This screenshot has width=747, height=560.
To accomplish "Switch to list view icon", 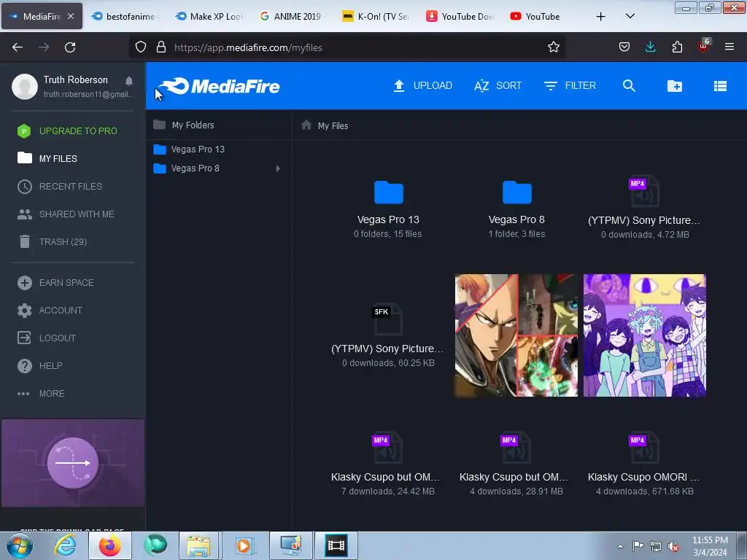I will click(x=720, y=86).
